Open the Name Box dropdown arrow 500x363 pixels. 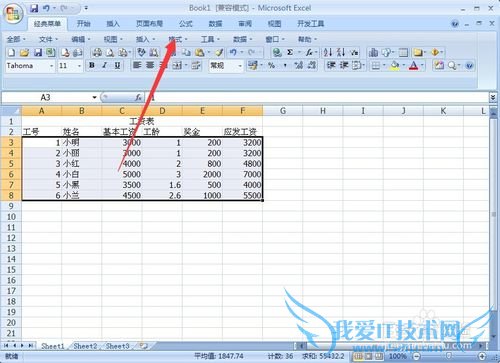tap(94, 97)
